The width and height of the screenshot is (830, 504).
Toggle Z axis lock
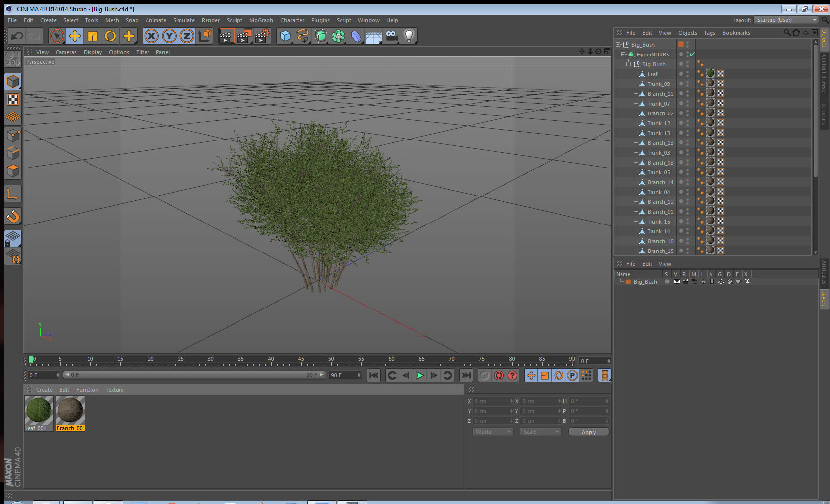coord(187,36)
